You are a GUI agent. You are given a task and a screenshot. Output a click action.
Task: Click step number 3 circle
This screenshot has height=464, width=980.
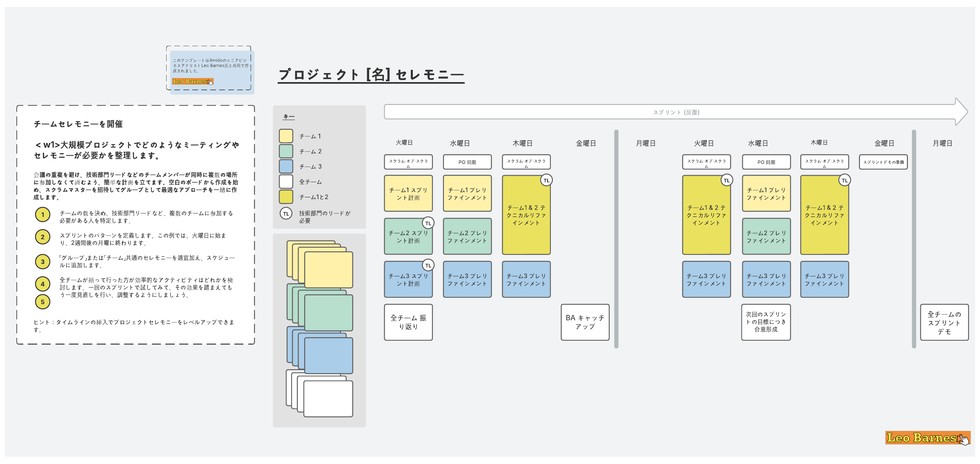pos(42,262)
